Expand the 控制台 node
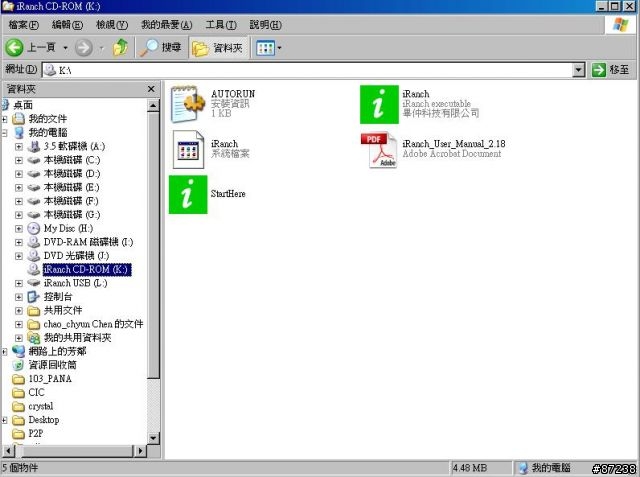This screenshot has width=640, height=477. (19, 297)
